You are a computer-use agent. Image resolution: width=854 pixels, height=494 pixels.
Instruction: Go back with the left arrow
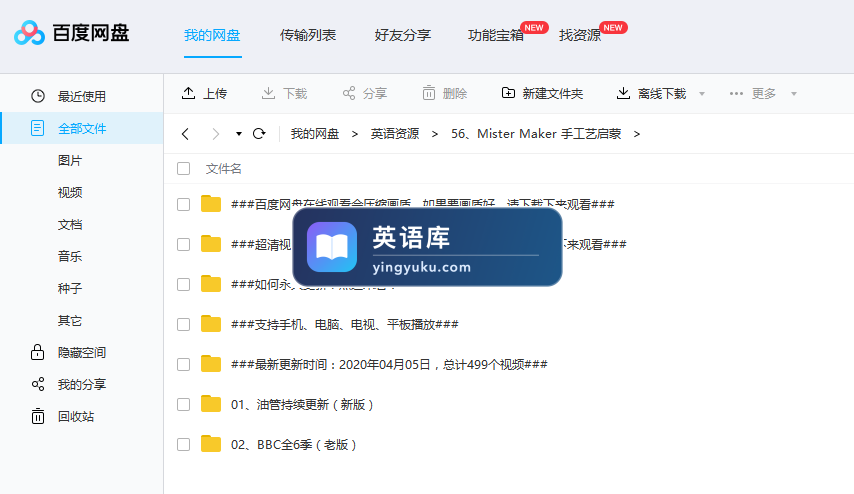coord(186,134)
